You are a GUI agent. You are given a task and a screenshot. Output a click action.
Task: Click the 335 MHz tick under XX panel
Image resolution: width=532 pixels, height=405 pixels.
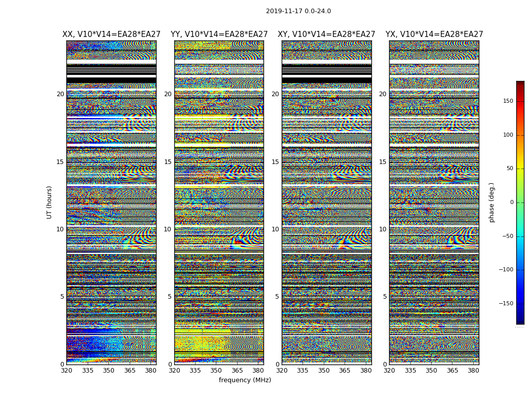click(88, 371)
